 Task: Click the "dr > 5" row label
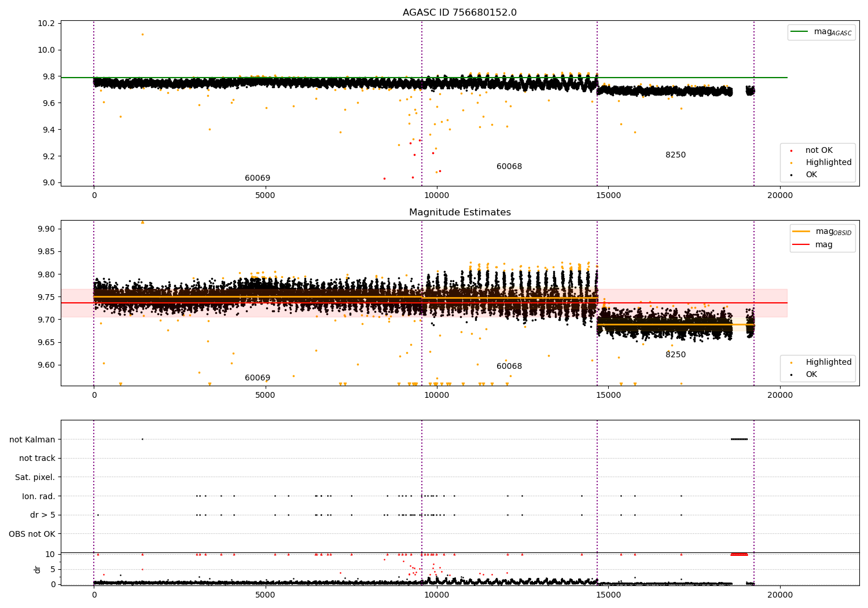43,515
